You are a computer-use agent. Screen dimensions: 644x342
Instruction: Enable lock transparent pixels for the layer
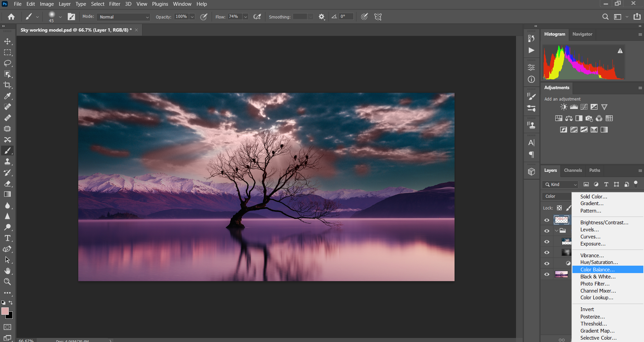point(559,208)
